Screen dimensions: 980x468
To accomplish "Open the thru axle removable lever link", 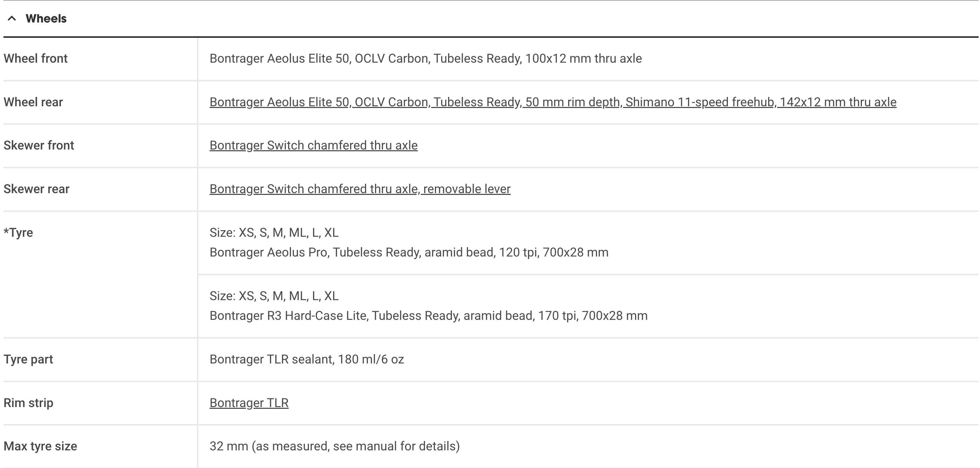I will coord(360,189).
